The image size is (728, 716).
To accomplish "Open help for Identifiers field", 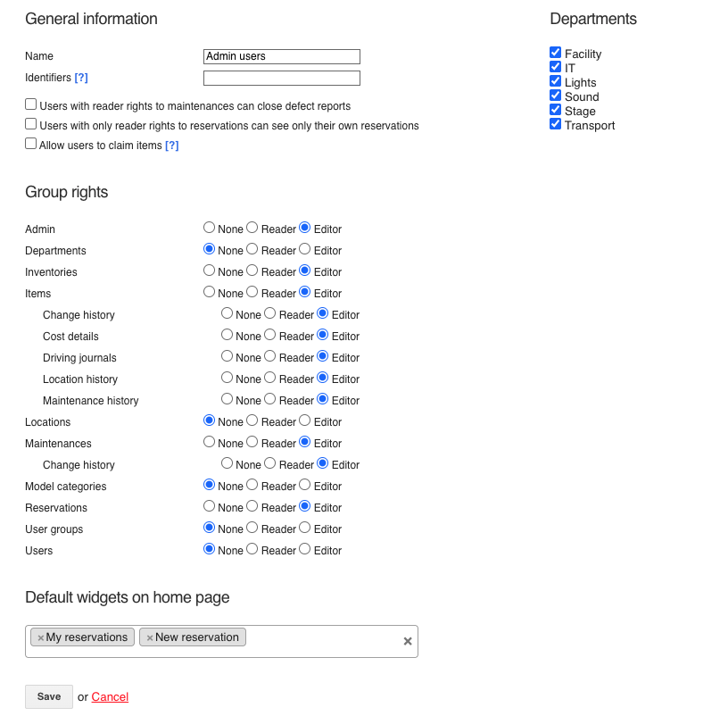I will point(81,77).
